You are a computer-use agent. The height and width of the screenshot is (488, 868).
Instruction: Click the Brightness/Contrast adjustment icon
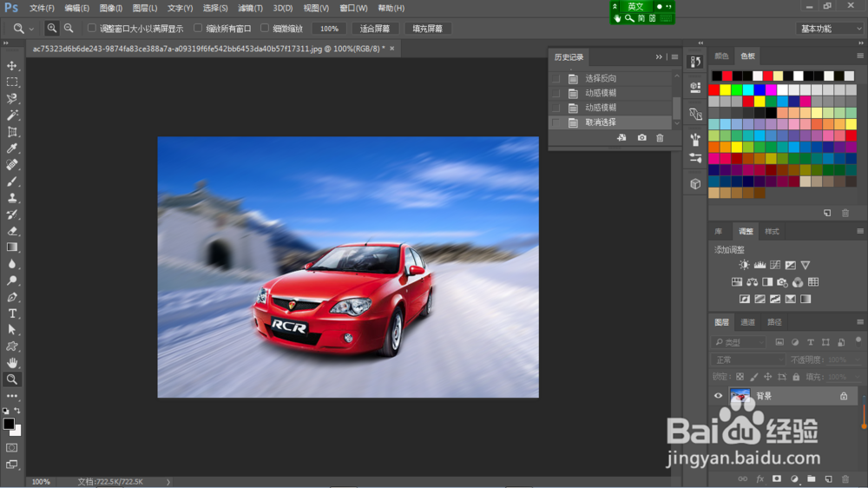pos(744,265)
